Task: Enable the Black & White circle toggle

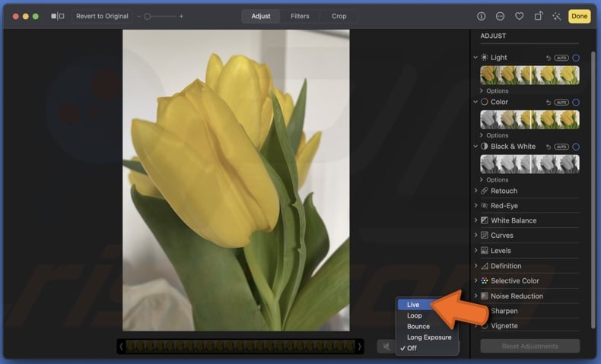Action: 576,147
